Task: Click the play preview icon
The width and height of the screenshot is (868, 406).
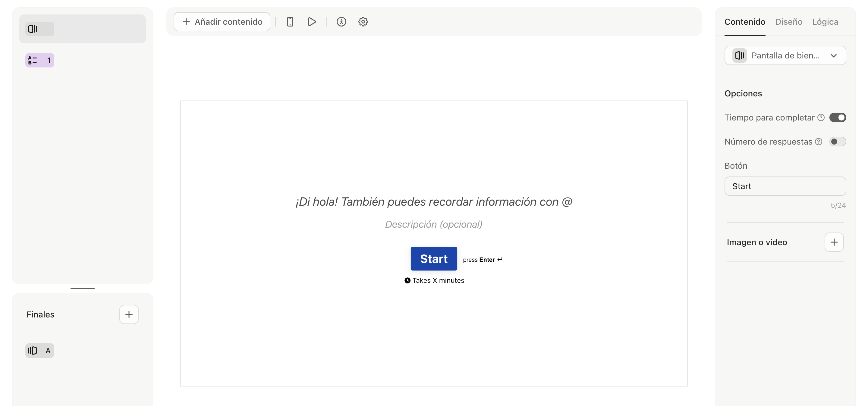Action: point(312,22)
